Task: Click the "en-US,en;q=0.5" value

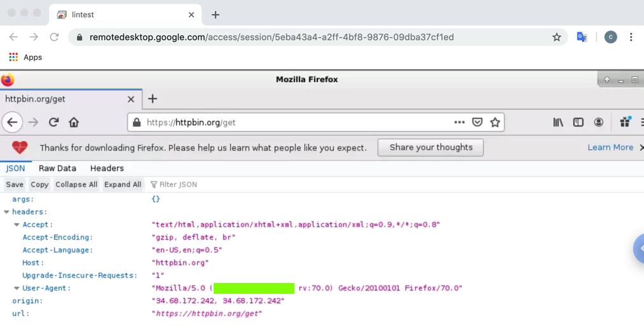Action: (x=187, y=250)
